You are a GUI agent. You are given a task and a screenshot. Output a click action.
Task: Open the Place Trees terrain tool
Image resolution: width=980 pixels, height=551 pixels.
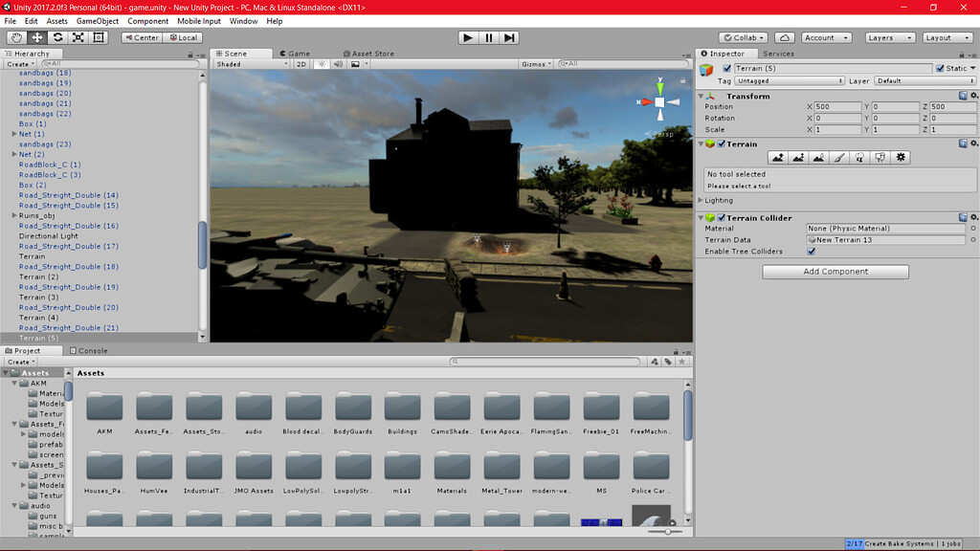[858, 157]
